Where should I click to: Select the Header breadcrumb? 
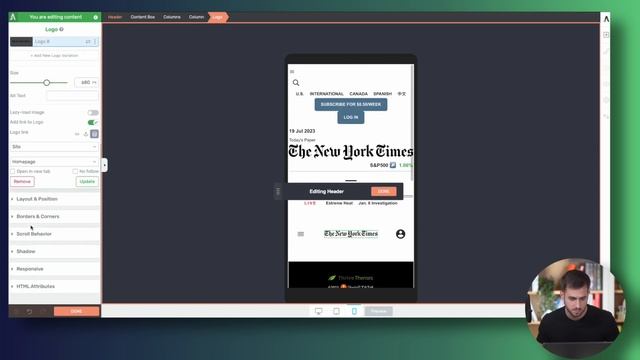click(115, 17)
